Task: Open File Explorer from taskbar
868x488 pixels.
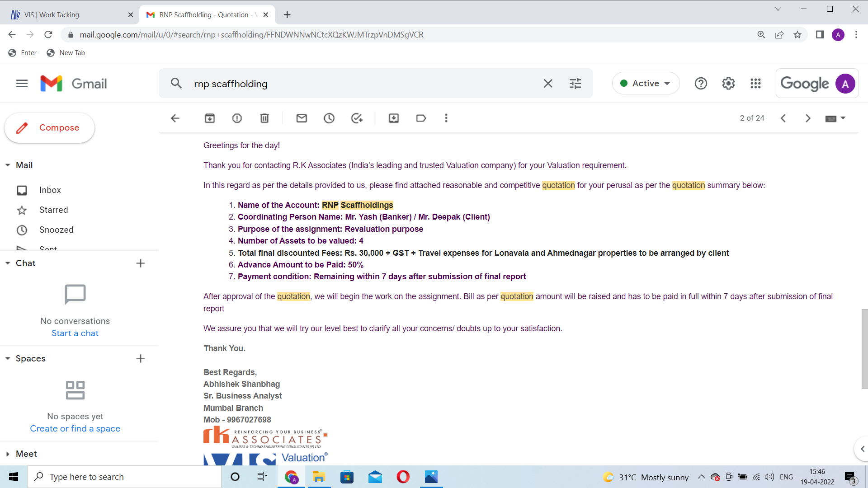Action: [x=319, y=477]
